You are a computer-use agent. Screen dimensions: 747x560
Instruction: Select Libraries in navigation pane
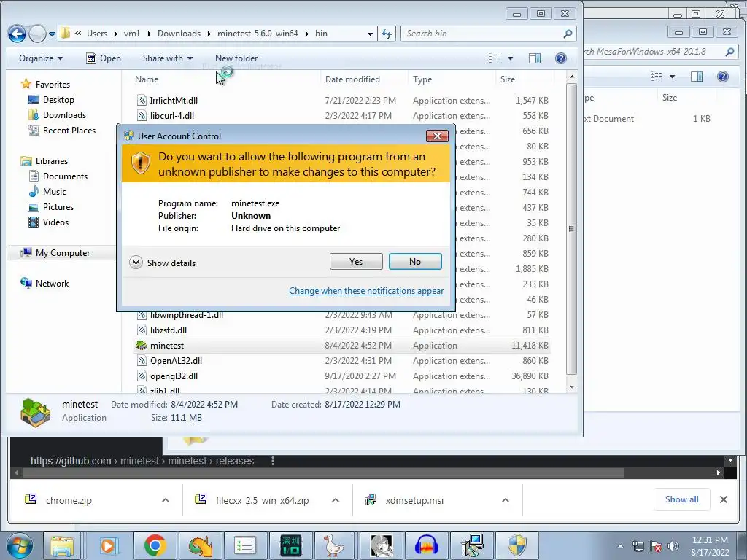[52, 161]
